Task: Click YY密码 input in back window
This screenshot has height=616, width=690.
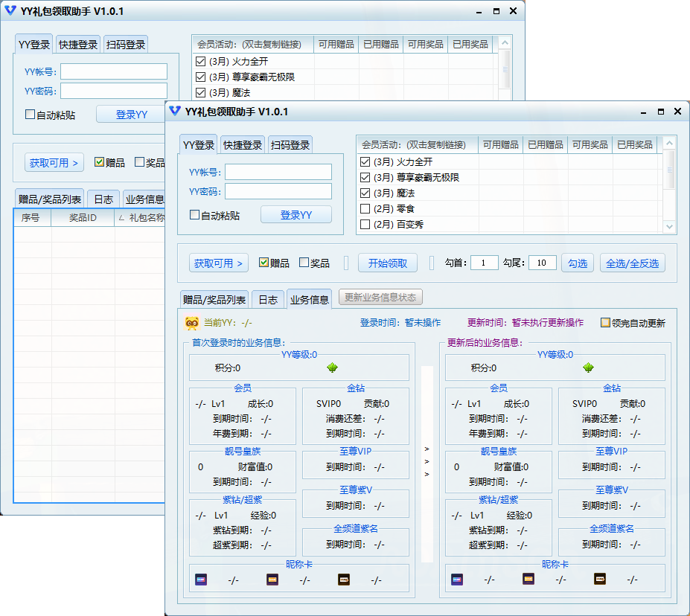Action: [114, 91]
